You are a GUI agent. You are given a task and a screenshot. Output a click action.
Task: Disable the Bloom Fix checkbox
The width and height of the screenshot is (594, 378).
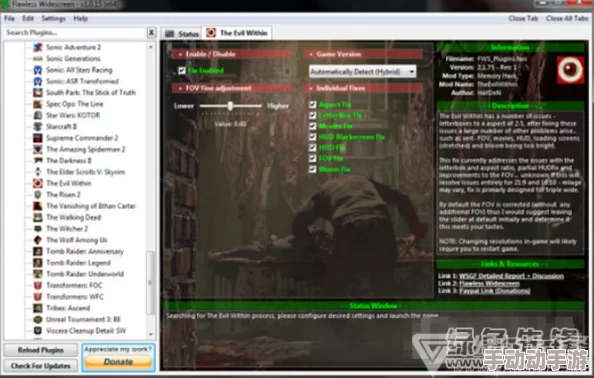click(313, 169)
